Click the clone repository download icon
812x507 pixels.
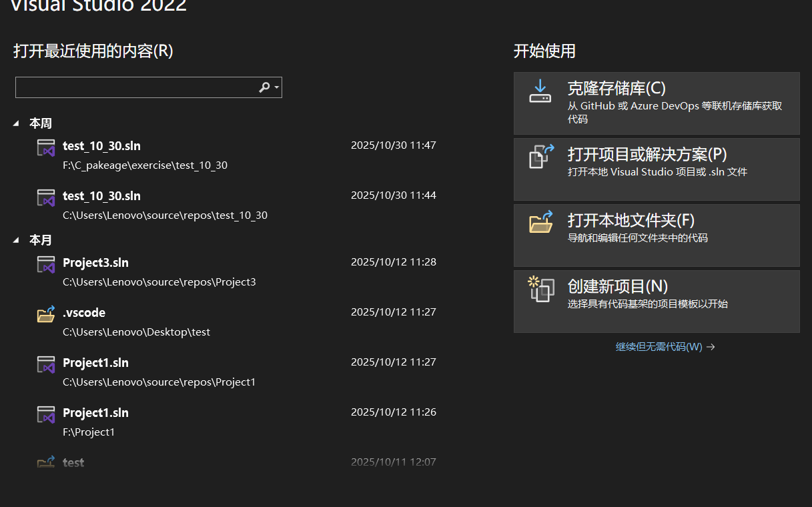(540, 91)
